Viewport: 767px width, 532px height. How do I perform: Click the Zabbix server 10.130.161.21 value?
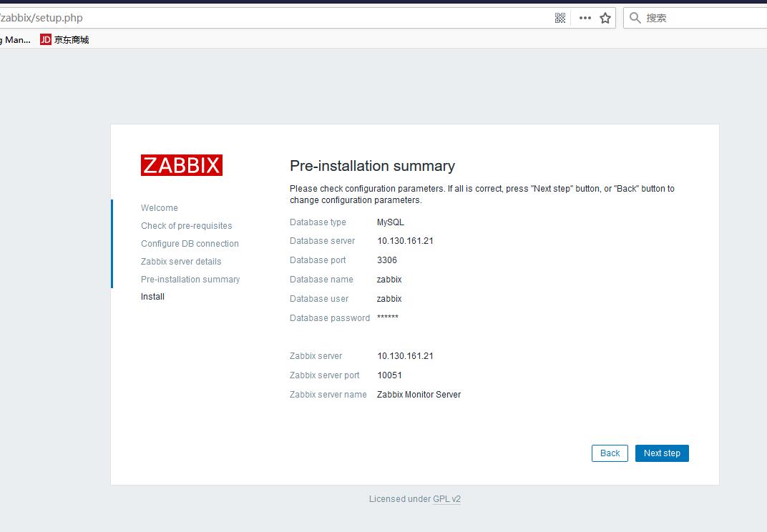click(x=405, y=356)
